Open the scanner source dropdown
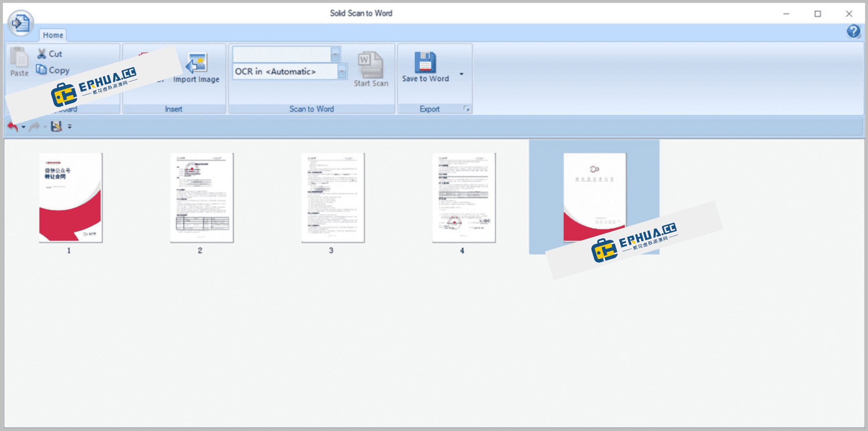The image size is (868, 431). click(x=335, y=54)
